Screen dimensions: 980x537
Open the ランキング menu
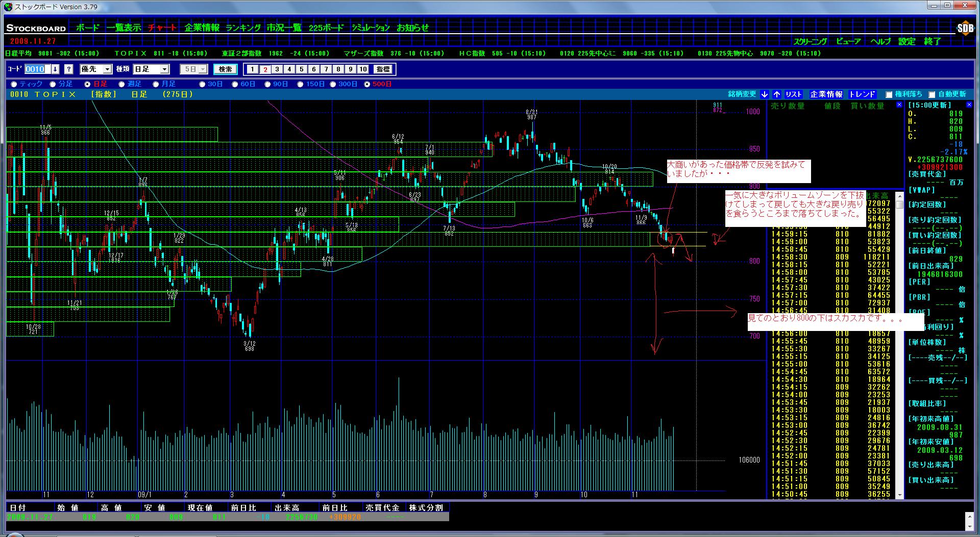pyautogui.click(x=243, y=28)
